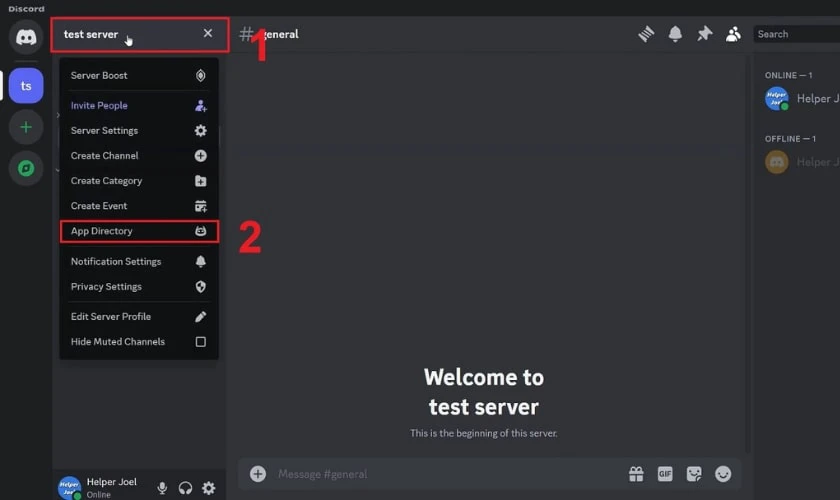
Task: Attach file with plus button
Action: click(x=258, y=474)
